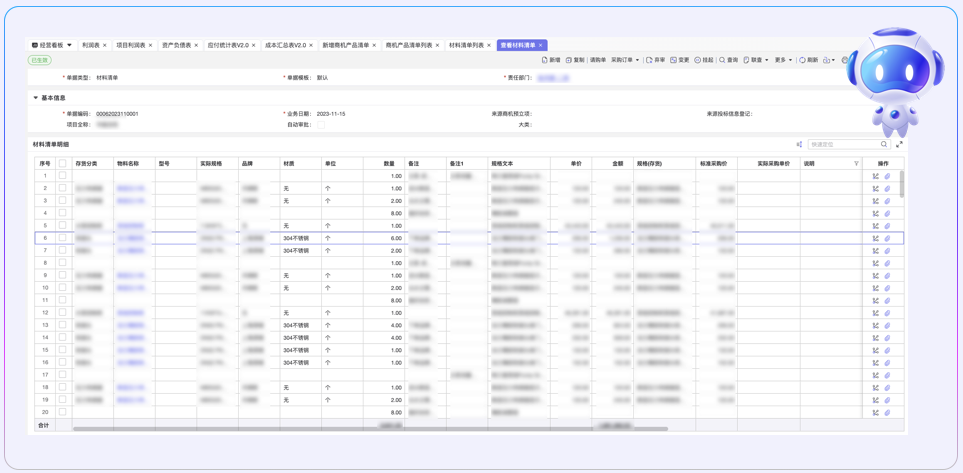
Task: Click the 复制 (copy) toolbar button
Action: (x=575, y=60)
